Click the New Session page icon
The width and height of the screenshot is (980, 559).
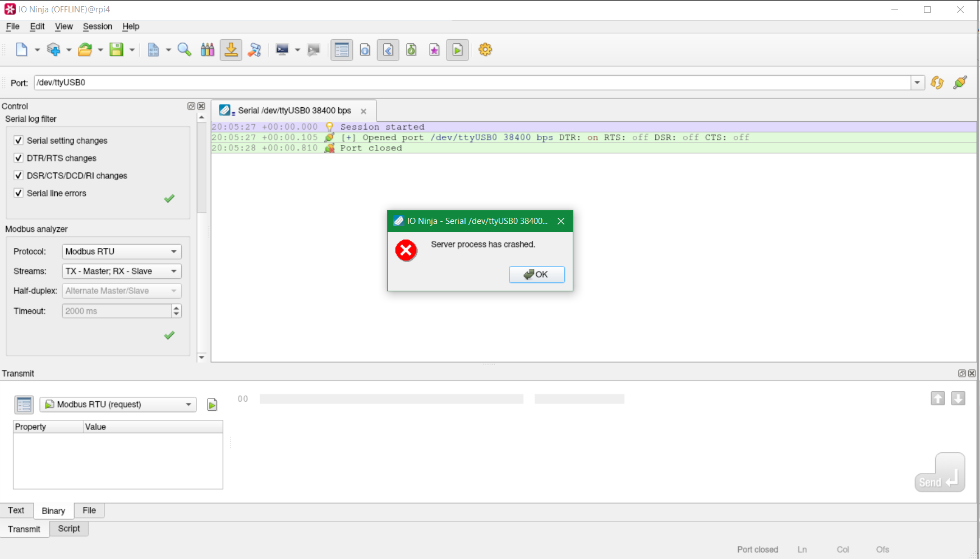point(22,50)
